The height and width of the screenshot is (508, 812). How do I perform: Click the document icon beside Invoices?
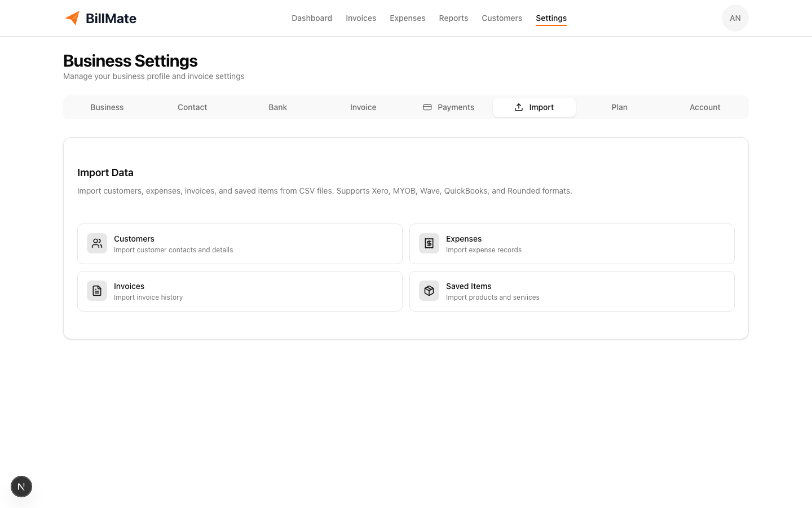(96, 291)
